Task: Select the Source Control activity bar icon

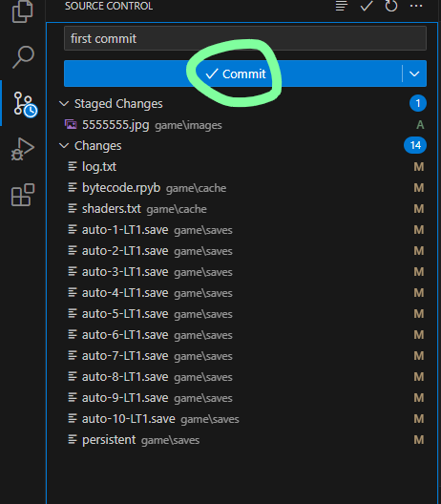Action: click(25, 103)
